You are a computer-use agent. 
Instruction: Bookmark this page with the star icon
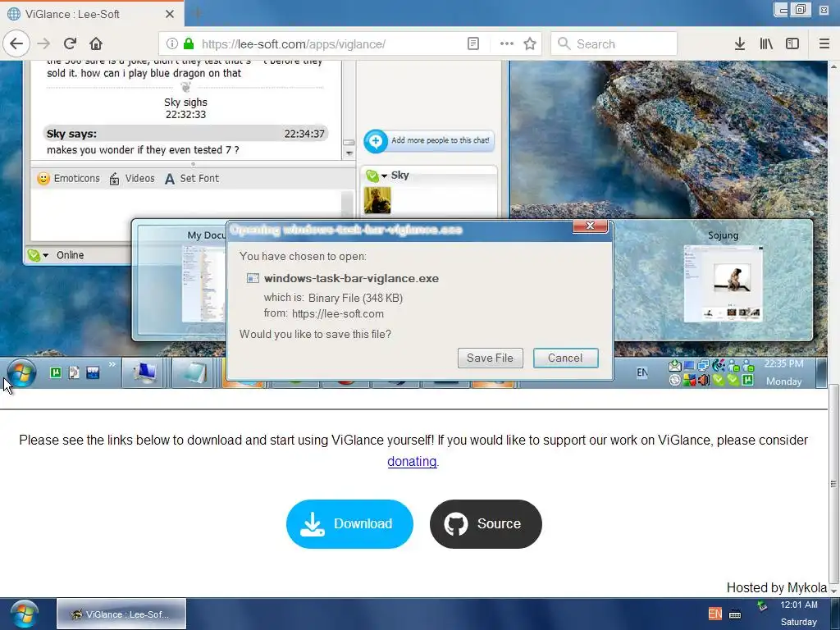(530, 44)
